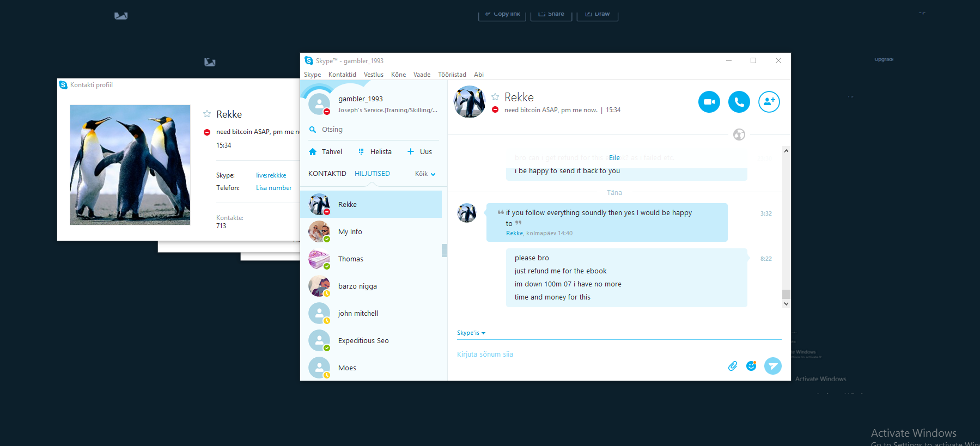This screenshot has height=446, width=980.
Task: Click the Copy link button in background
Action: point(502,14)
